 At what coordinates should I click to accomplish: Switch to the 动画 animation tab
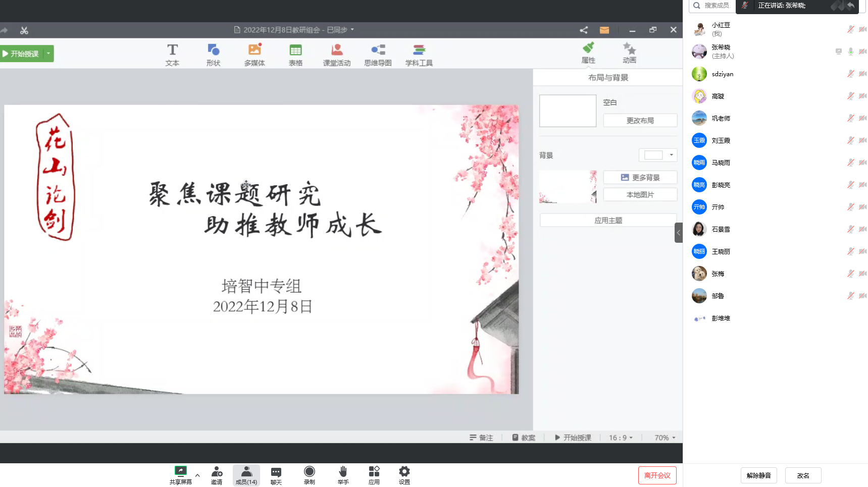[x=629, y=53]
